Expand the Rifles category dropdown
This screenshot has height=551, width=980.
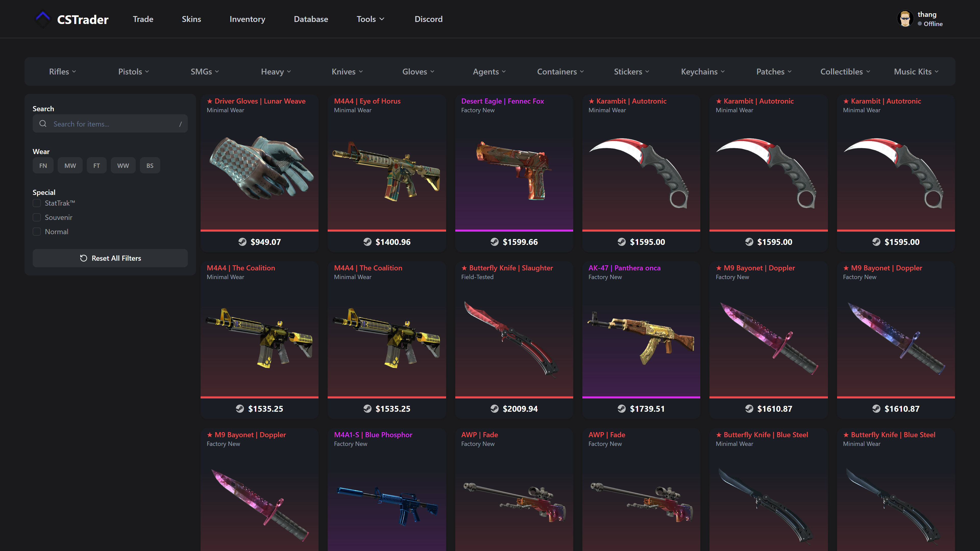coord(62,71)
